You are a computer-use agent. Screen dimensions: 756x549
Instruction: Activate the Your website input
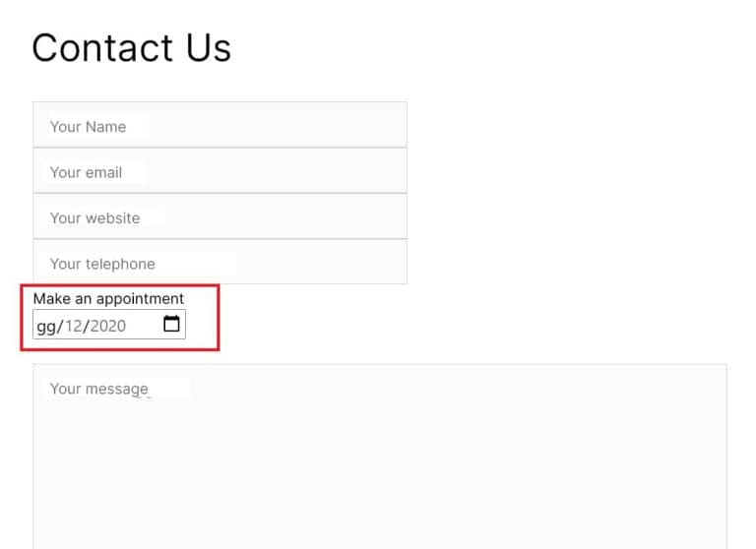pos(220,215)
